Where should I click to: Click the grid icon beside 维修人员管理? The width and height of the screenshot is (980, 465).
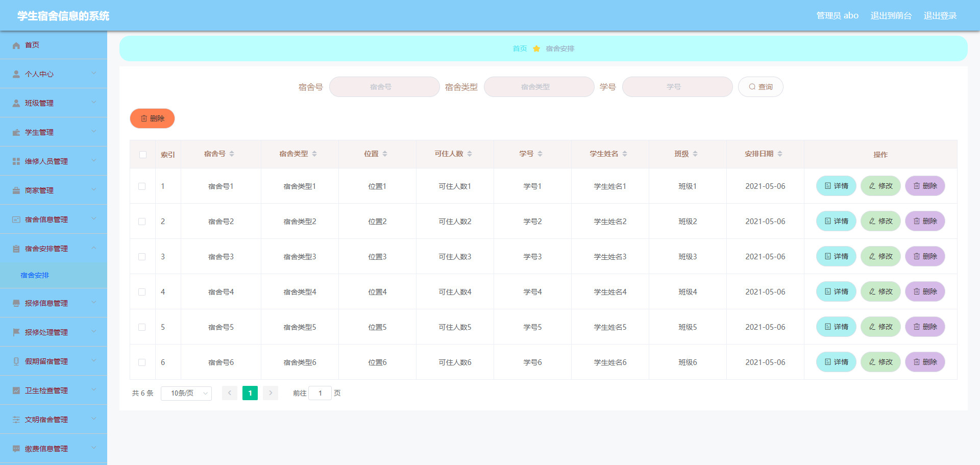coord(16,161)
